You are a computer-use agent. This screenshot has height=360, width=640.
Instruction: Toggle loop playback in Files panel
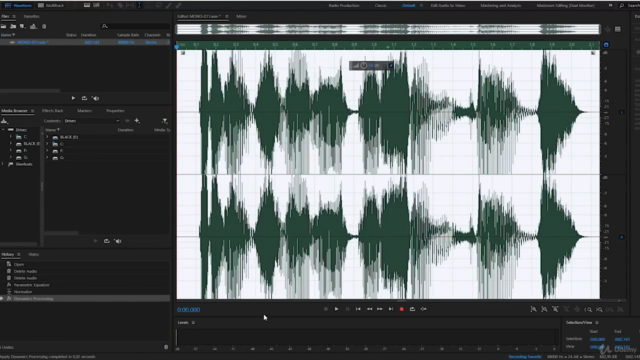click(84, 98)
